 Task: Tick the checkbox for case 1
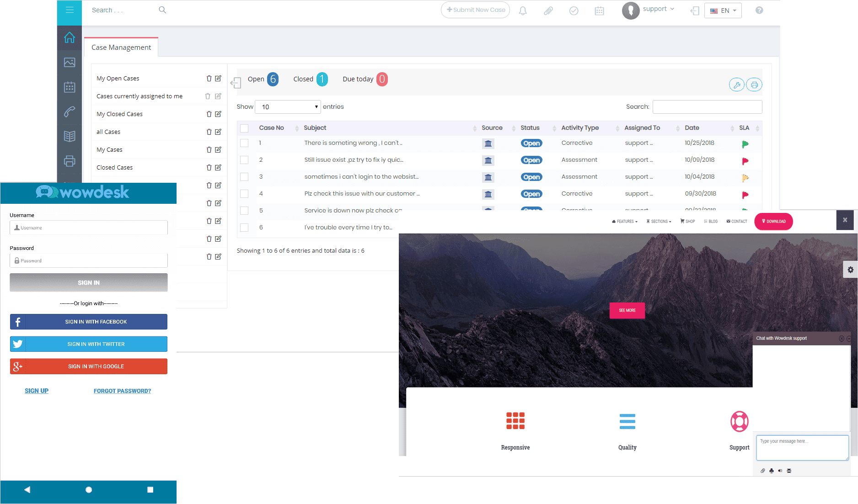click(244, 143)
